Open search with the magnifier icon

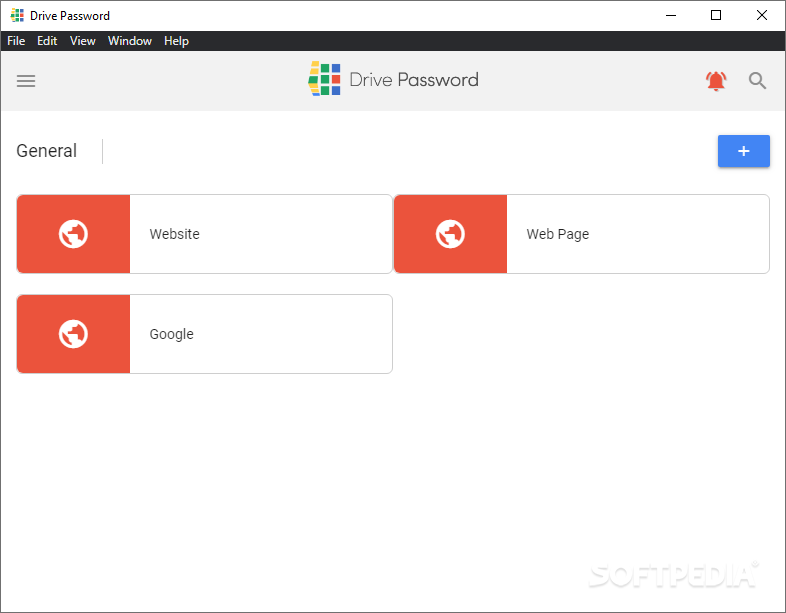pos(757,81)
